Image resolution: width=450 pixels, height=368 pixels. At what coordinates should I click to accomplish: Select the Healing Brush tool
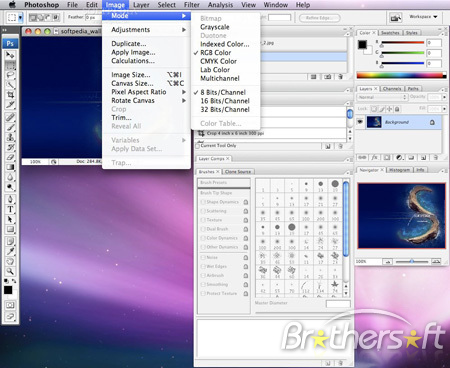(x=10, y=117)
